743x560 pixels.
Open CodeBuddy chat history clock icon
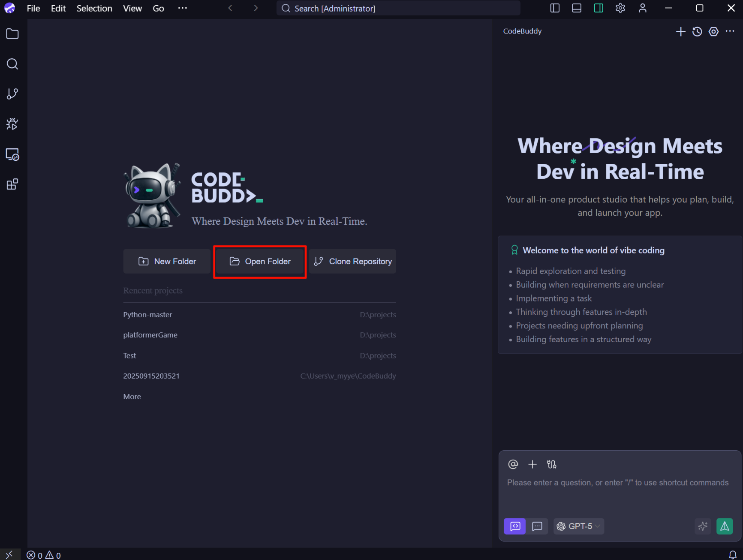pyautogui.click(x=697, y=31)
